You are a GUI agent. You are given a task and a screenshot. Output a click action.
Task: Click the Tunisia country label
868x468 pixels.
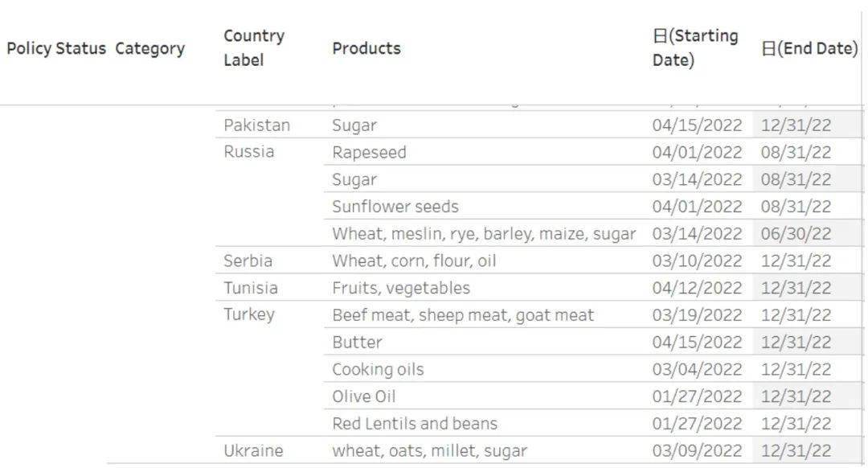251,288
